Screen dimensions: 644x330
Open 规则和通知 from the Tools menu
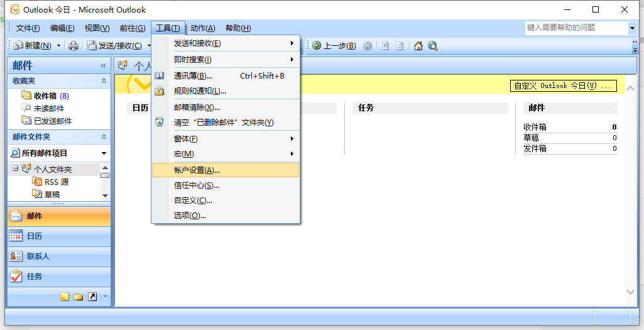pos(226,91)
